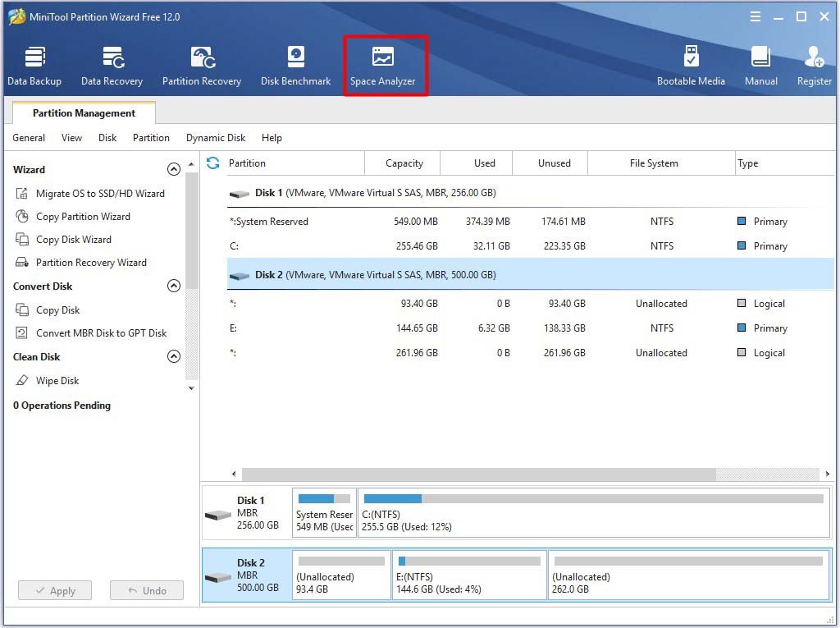Screen dimensions: 840x628
Task: Click the Copy Partition Wizard icon
Action: (22, 217)
